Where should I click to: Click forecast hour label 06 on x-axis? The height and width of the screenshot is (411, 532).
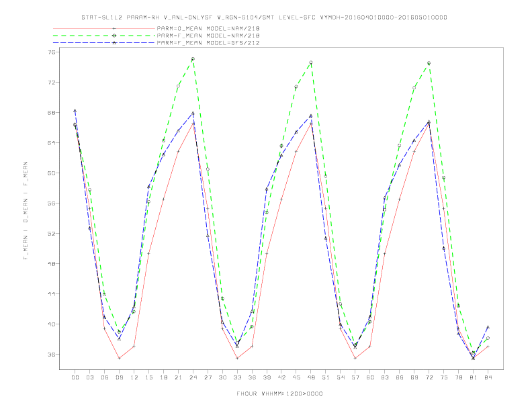pos(105,377)
